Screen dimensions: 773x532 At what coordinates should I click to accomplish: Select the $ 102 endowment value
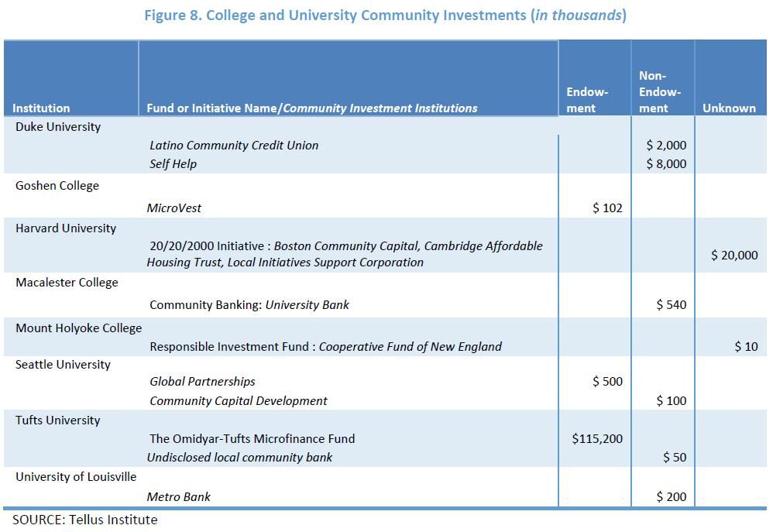[x=608, y=208]
